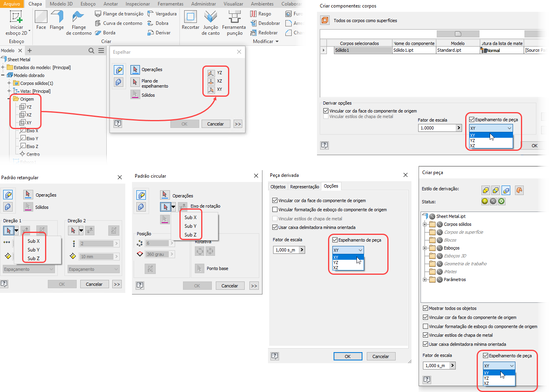
Task: Select the Rasgo tool
Action: 261,14
